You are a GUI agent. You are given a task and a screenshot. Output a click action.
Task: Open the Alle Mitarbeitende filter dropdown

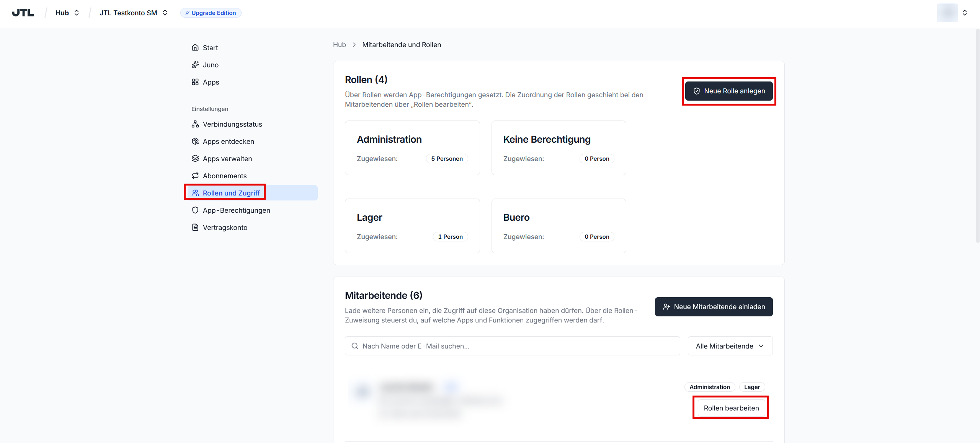coord(730,346)
